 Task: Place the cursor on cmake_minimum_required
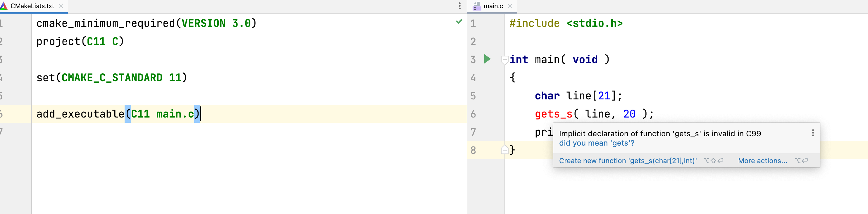coord(106,24)
